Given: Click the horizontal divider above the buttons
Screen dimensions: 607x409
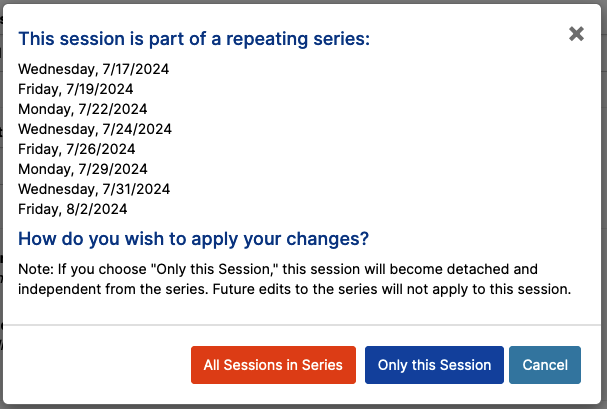Looking at the screenshot, I should (x=302, y=325).
